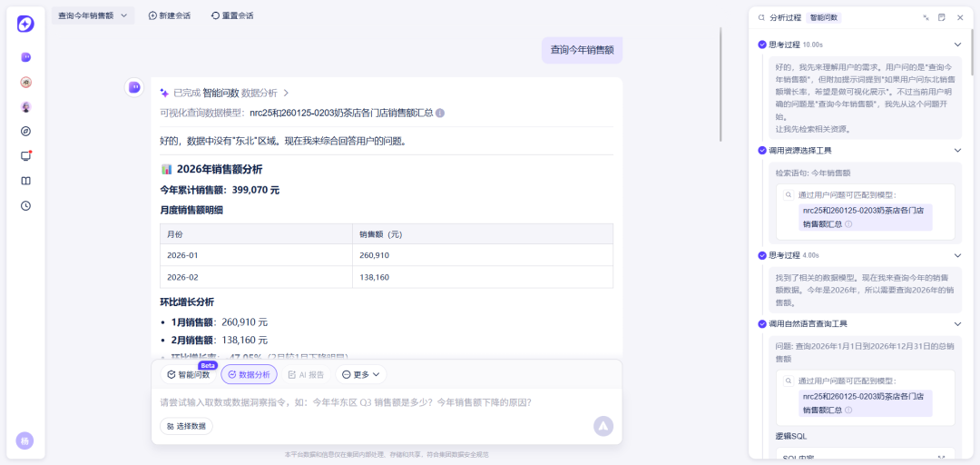Click matched model chip under 调用资源选择工具
This screenshot has height=465, width=980.
click(866, 217)
